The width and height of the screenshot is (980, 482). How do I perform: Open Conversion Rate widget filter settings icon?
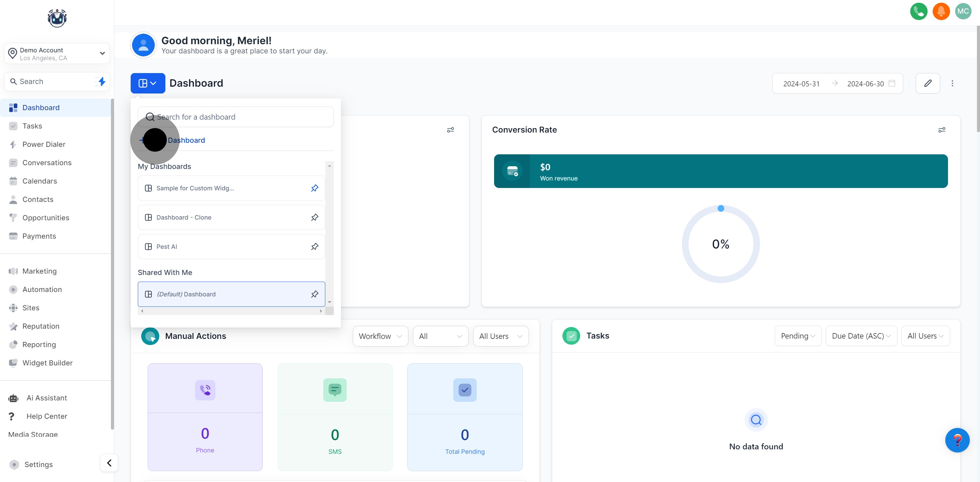(942, 130)
